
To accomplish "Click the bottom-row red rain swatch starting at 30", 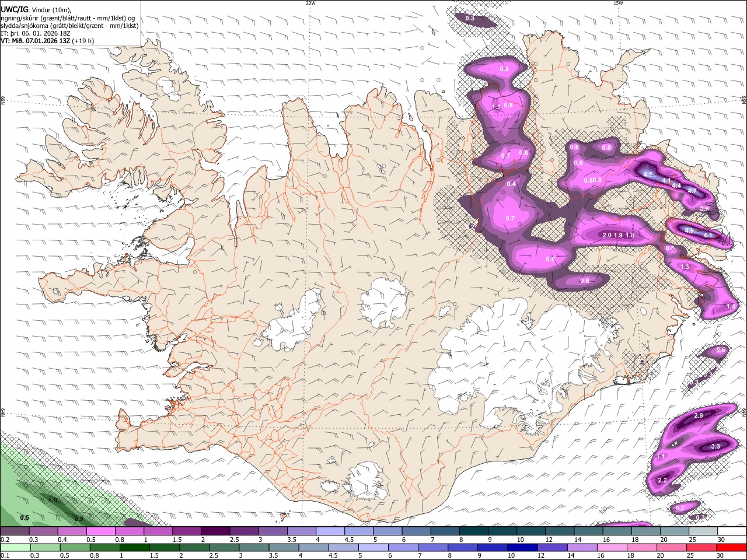I will coord(732,547).
